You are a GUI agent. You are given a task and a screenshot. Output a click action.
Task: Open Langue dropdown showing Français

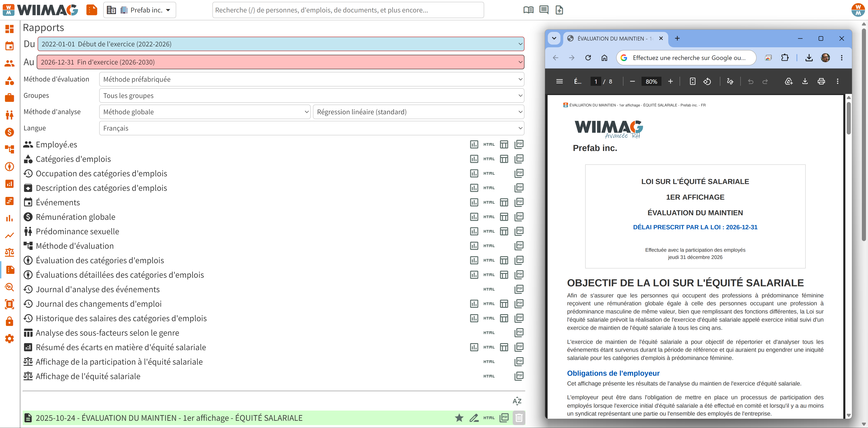(312, 128)
